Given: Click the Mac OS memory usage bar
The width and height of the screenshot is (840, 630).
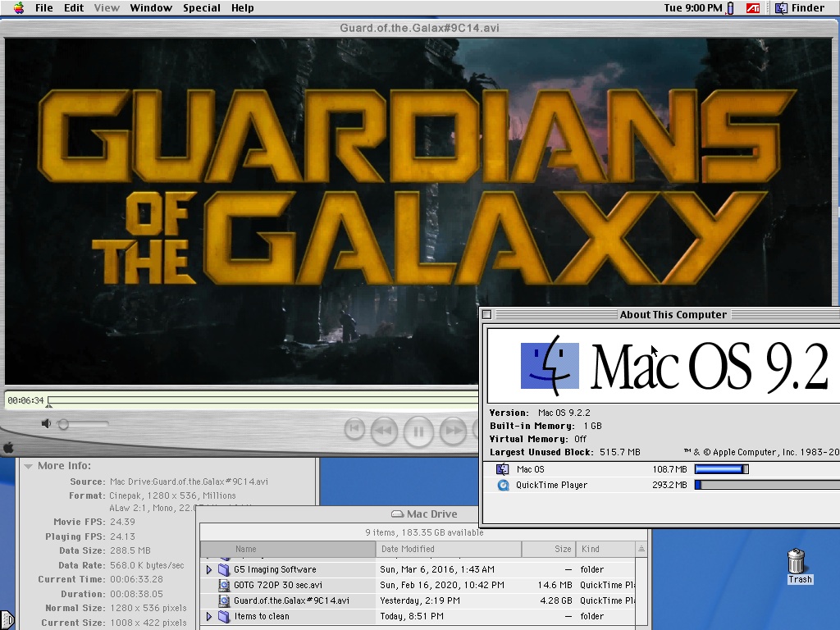Looking at the screenshot, I should click(x=722, y=469).
